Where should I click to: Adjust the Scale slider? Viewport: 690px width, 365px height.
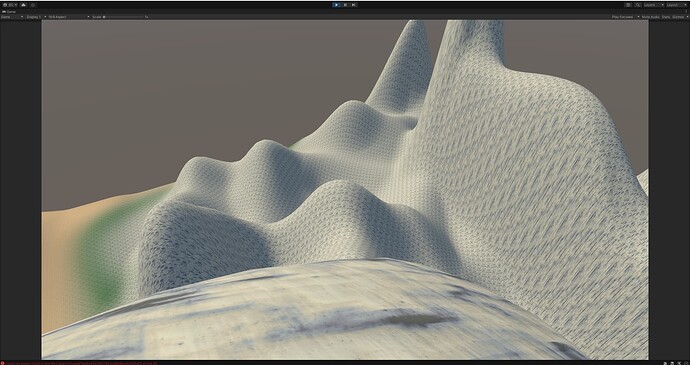123,17
